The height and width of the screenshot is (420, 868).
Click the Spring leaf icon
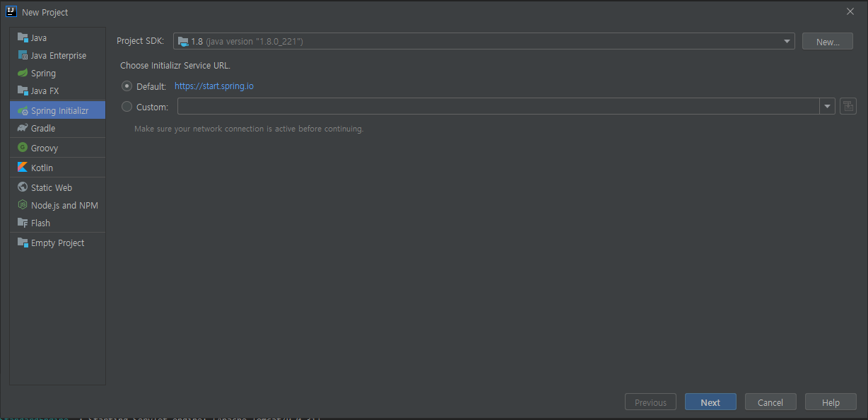[x=23, y=73]
